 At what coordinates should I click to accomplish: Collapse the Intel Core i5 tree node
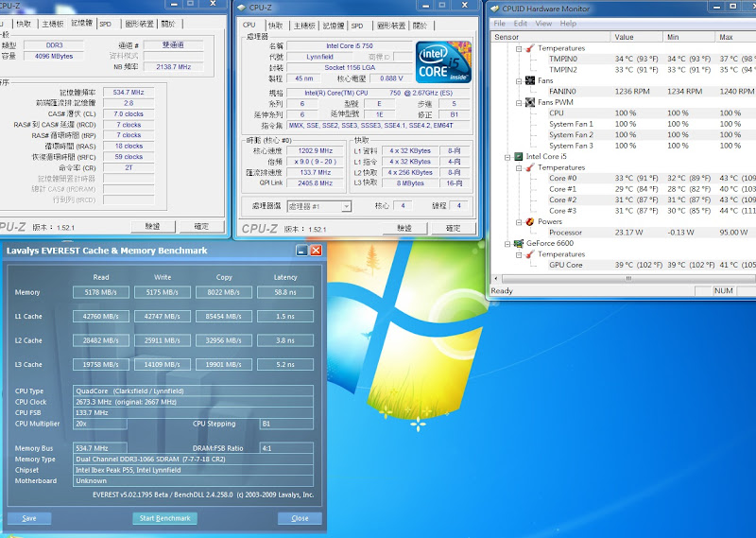[x=507, y=157]
